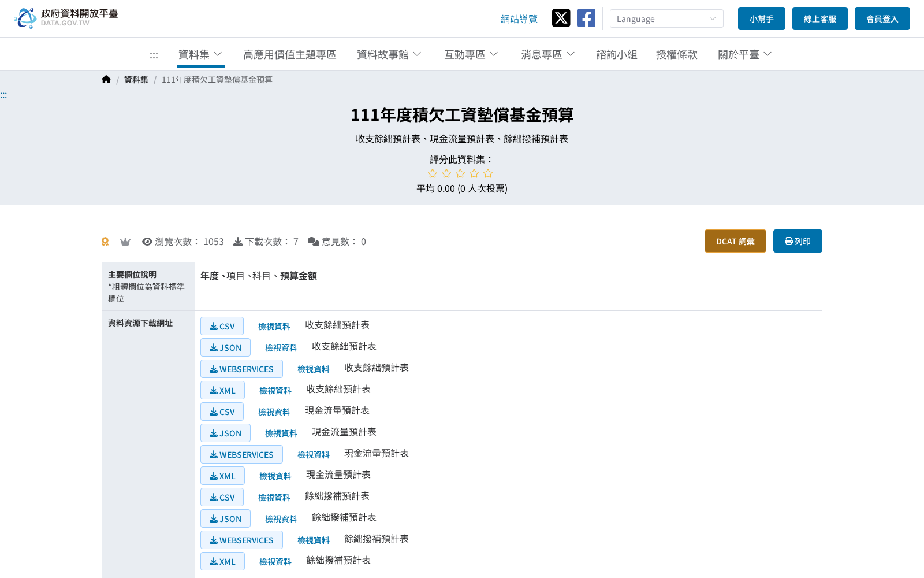This screenshot has height=578, width=924.
Task: Click the 資料資源下載網址 row header
Action: click(x=148, y=444)
